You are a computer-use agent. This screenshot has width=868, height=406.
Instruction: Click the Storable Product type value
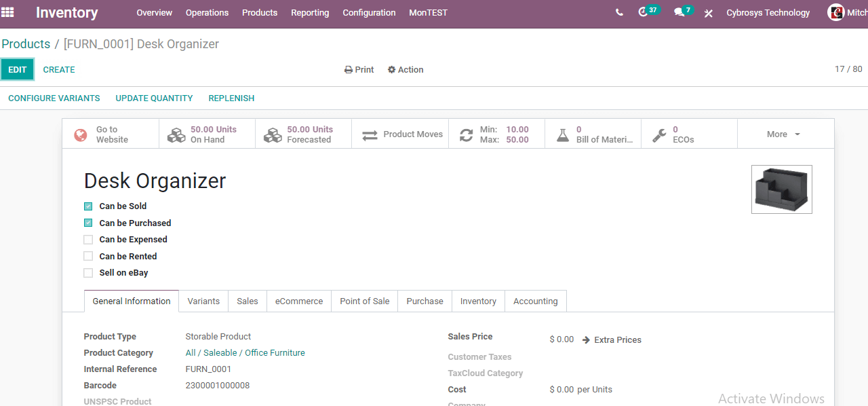(218, 337)
